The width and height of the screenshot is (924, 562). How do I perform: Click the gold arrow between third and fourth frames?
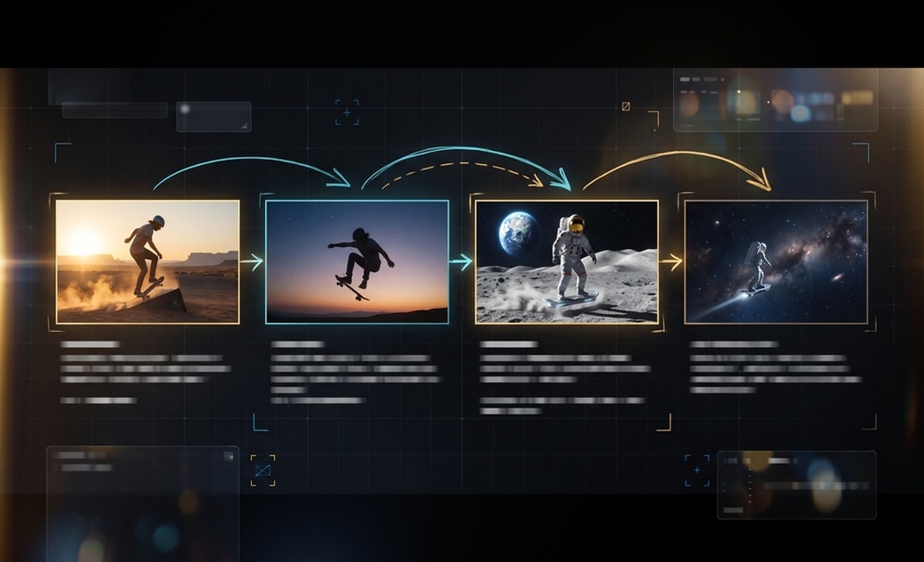coord(671,261)
